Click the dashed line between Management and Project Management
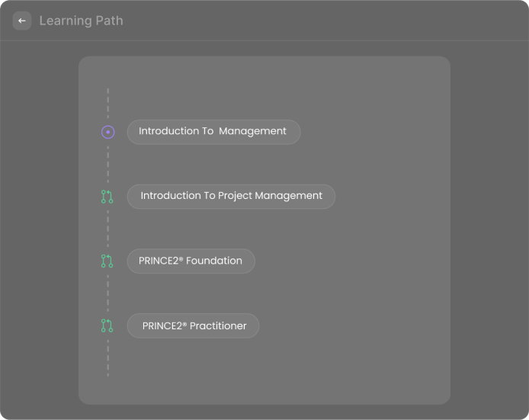Viewport: 529px width, 420px height. [107, 164]
